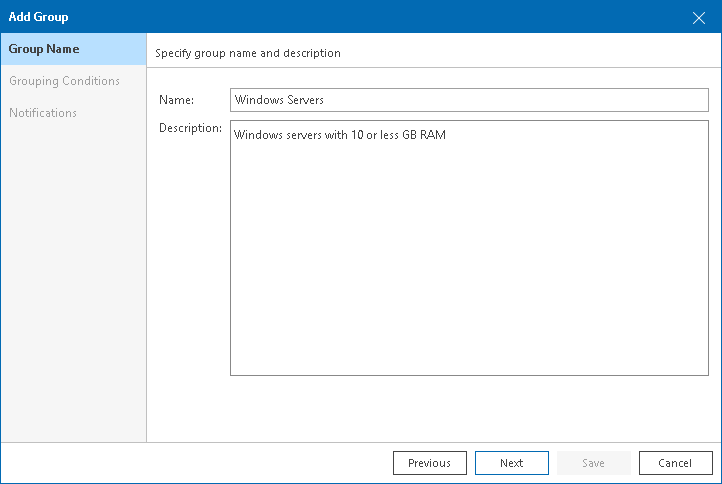Click the Save button

click(x=593, y=463)
